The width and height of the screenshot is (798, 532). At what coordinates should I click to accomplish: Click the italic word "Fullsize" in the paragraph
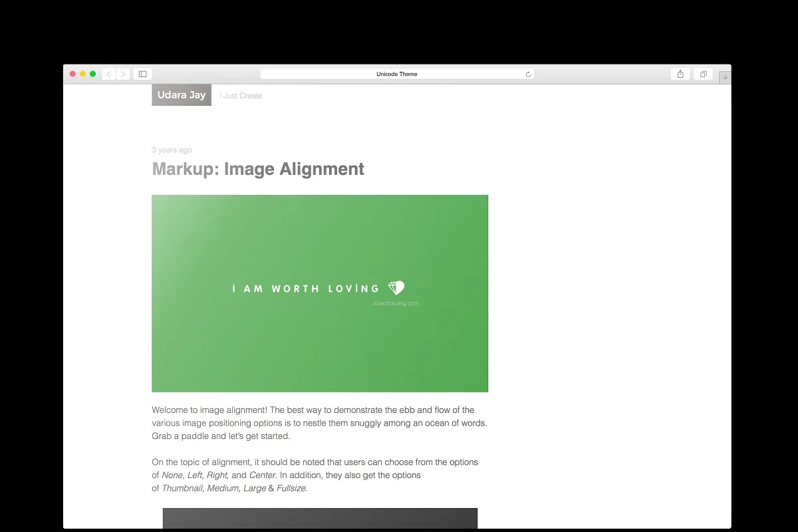coord(291,488)
